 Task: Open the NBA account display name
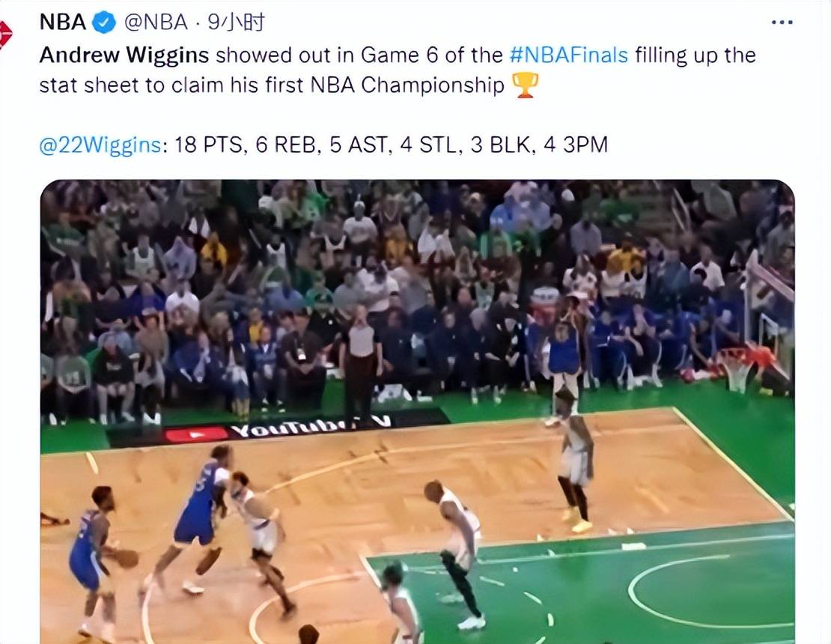coord(63,22)
